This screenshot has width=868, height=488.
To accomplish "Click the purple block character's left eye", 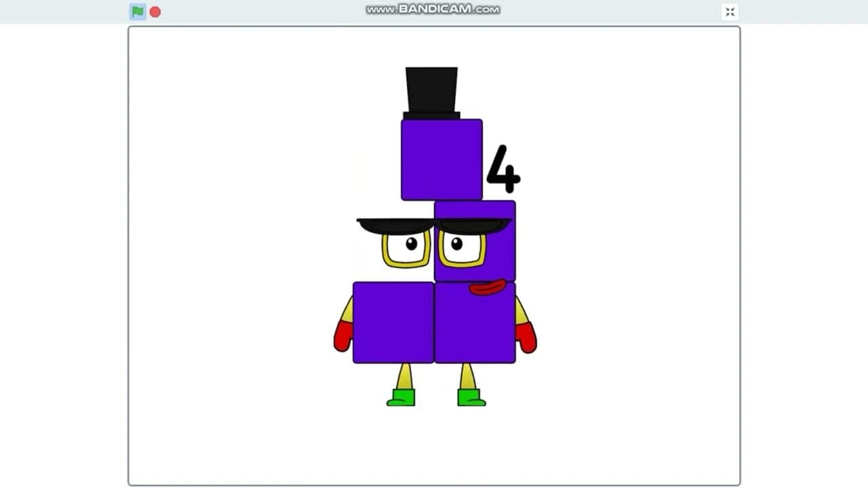I will [406, 247].
